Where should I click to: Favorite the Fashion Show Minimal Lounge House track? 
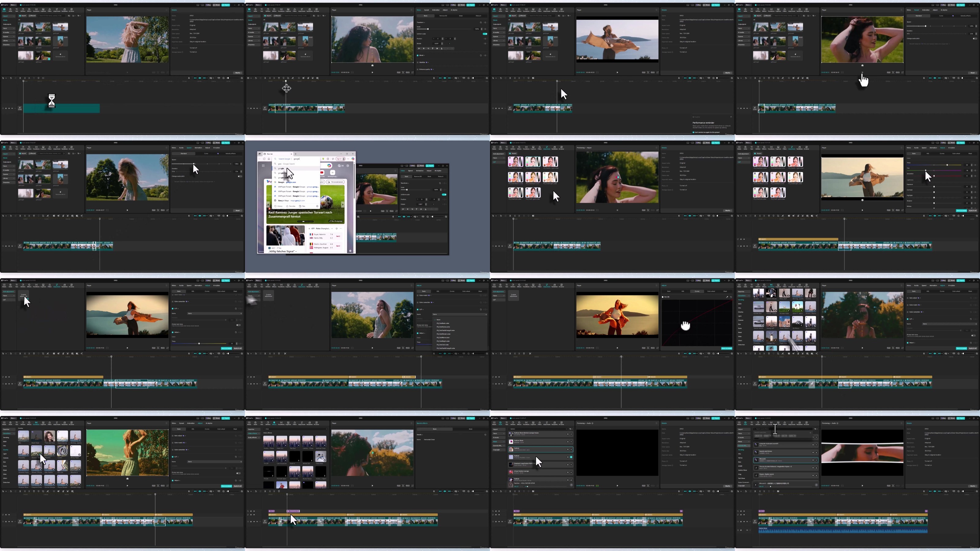pyautogui.click(x=568, y=434)
